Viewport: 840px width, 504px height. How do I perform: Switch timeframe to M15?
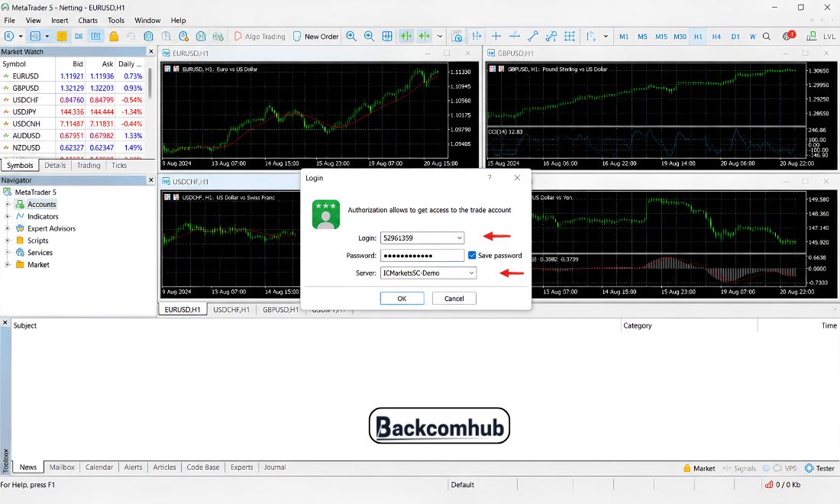(661, 37)
